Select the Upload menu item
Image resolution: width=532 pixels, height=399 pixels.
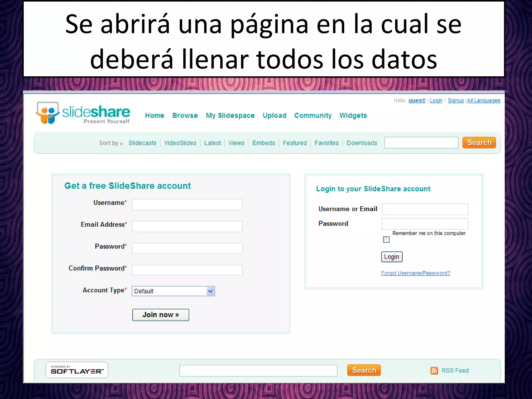(274, 116)
